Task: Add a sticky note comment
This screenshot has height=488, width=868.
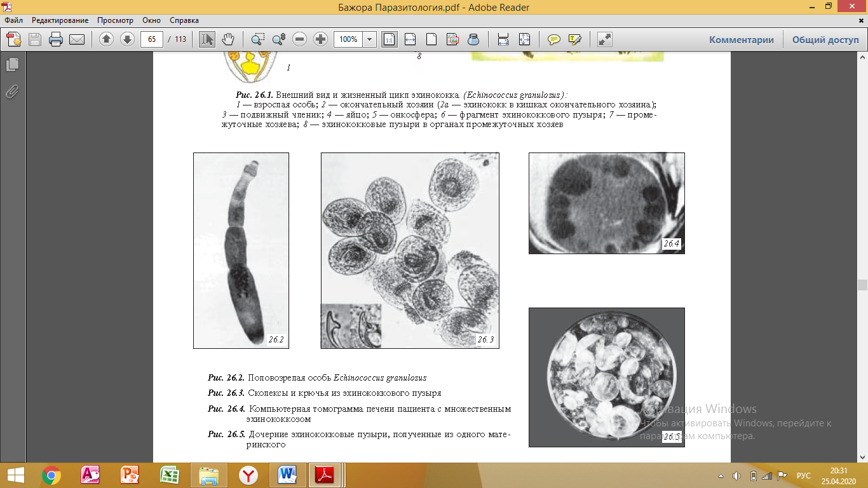Action: coord(554,39)
